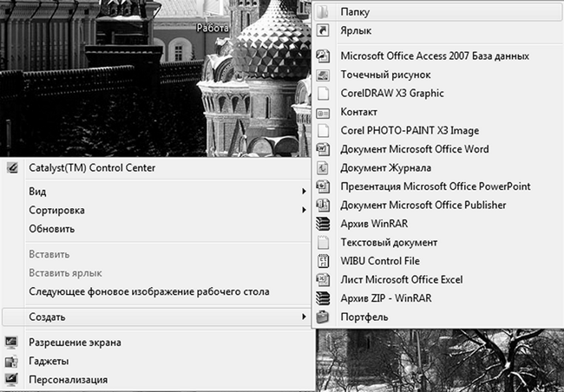Click the PowerPoint presentation icon

tap(323, 186)
